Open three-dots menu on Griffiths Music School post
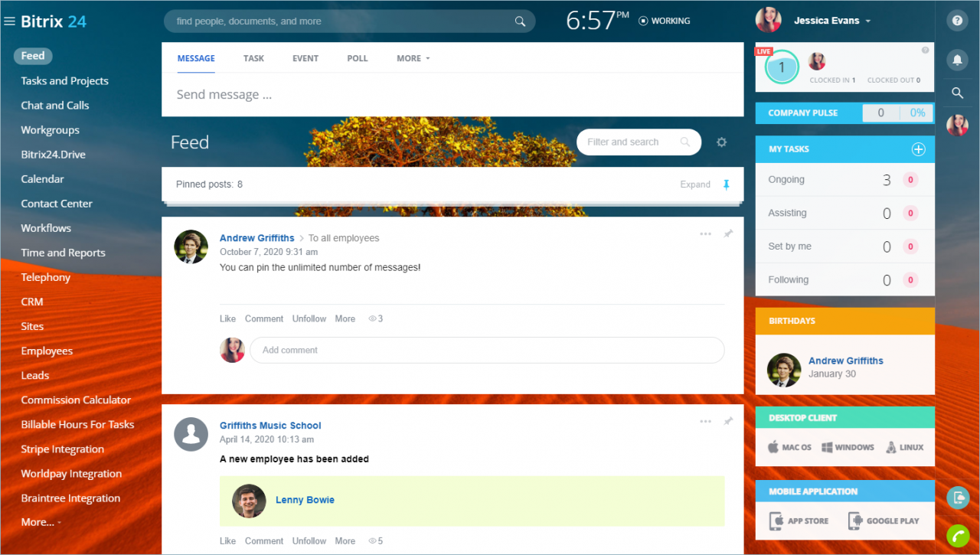 pos(705,421)
